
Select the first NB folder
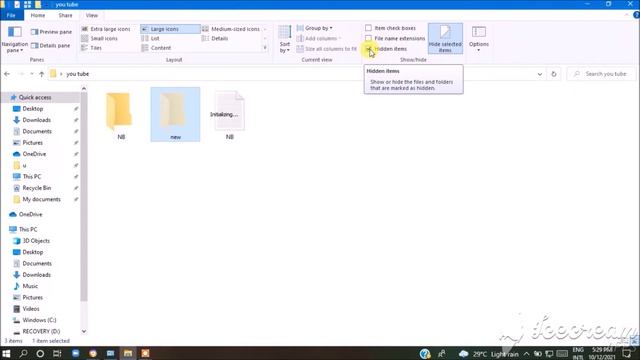tap(121, 116)
